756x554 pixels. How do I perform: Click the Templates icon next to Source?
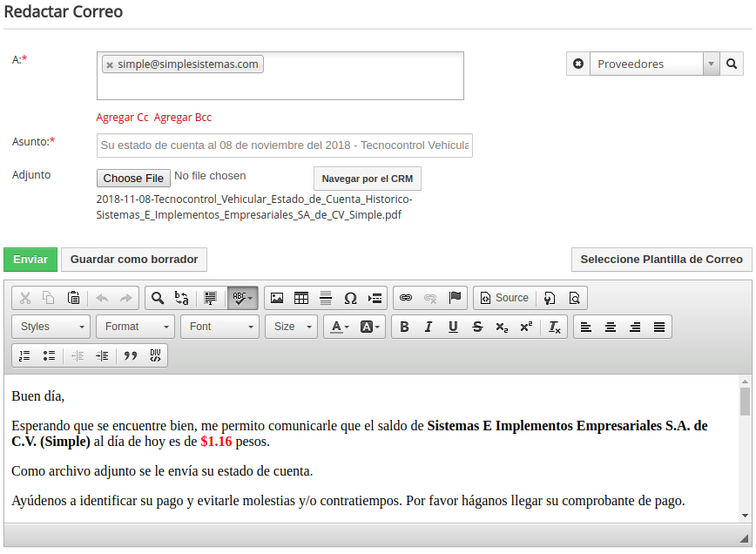coord(550,298)
